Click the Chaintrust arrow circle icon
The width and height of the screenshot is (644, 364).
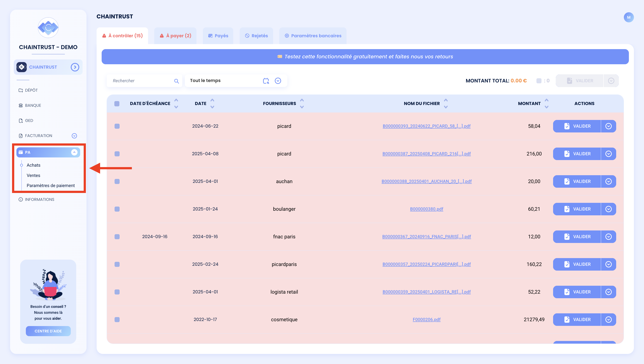coord(75,67)
